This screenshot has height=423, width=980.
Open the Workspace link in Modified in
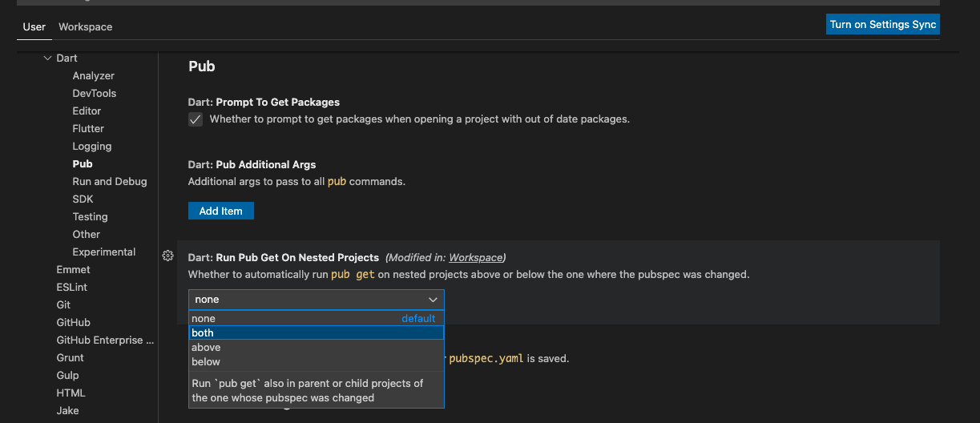475,258
